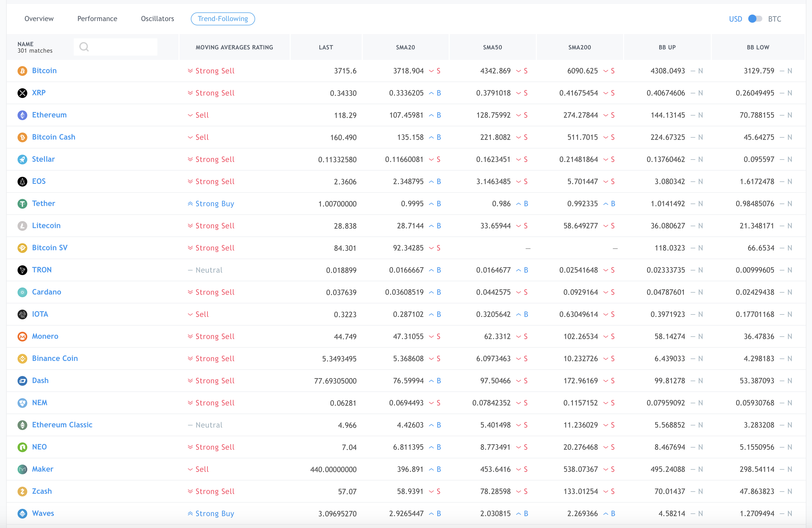Screen dimensions: 812x528
Task: Click the Tether logo icon
Action: pyautogui.click(x=22, y=204)
